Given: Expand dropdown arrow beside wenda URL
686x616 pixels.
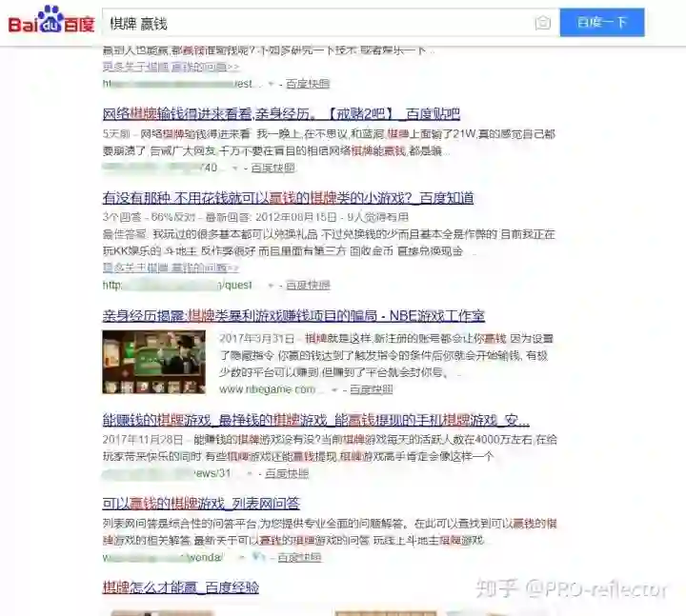Looking at the screenshot, I should [x=242, y=558].
